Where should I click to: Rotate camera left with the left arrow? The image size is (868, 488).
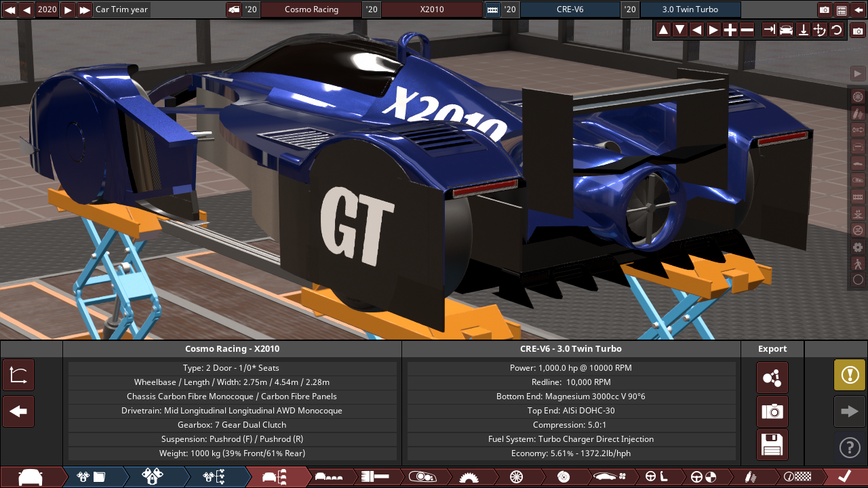[x=696, y=30]
